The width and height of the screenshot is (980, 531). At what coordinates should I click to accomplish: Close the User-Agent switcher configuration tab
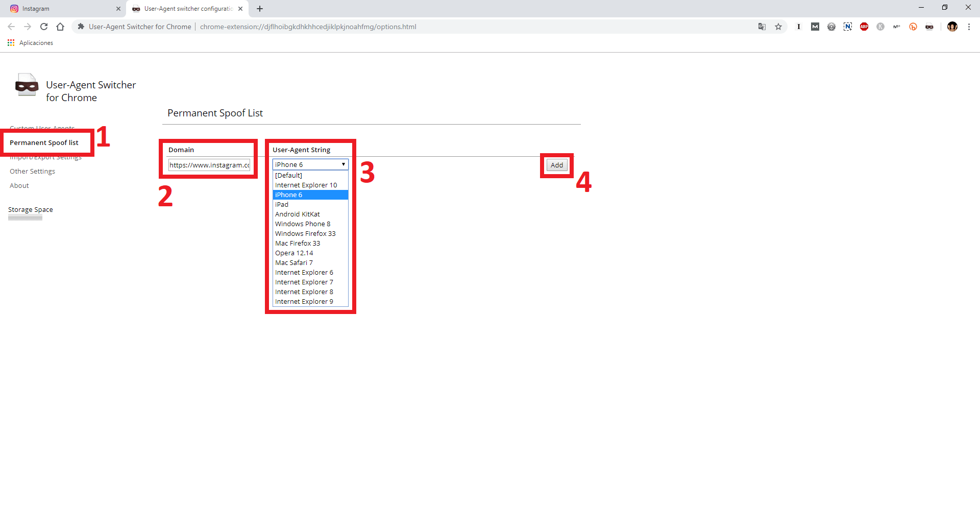240,9
